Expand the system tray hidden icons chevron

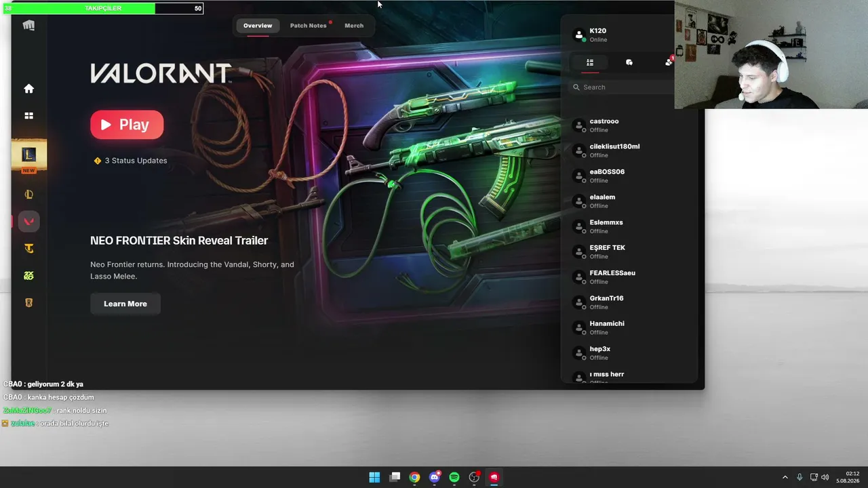tap(785, 477)
